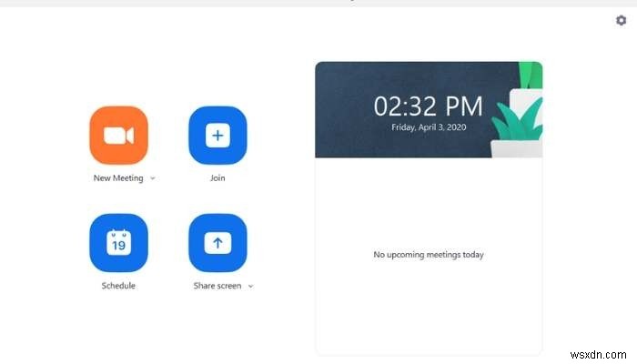
Task: Click the calendar glyph showing 19
Action: pos(118,243)
